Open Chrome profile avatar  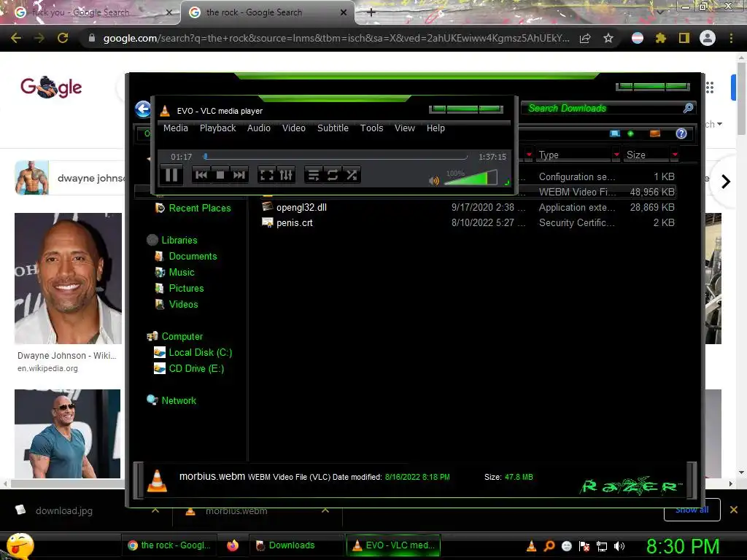click(x=708, y=38)
